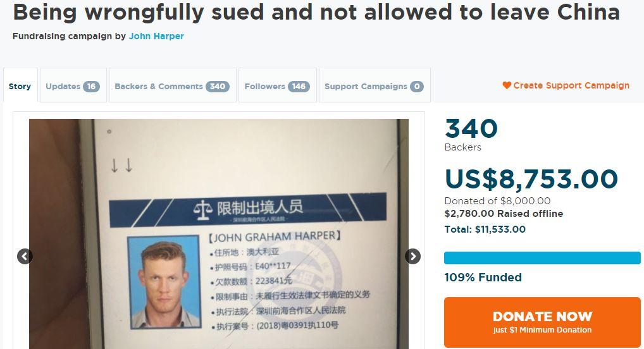Click the 340 backers count badge
Image resolution: width=644 pixels, height=349 pixels.
pos(217,86)
